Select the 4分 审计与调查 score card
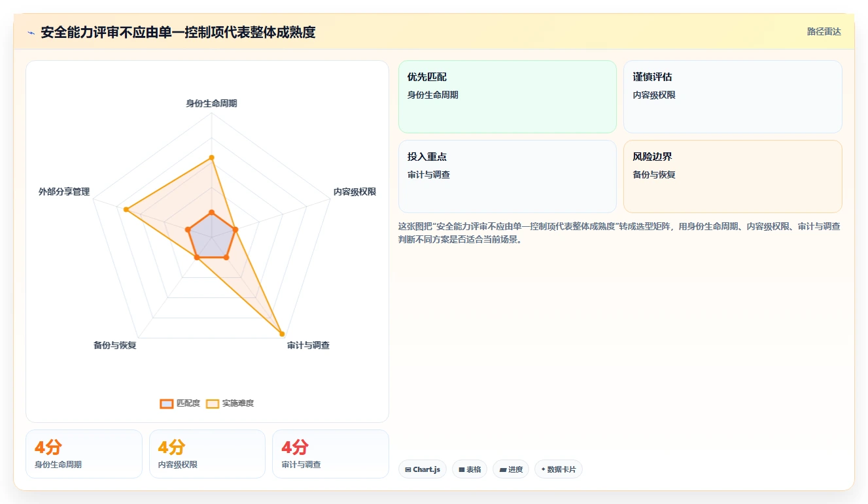The height and width of the screenshot is (504, 868). 330,454
